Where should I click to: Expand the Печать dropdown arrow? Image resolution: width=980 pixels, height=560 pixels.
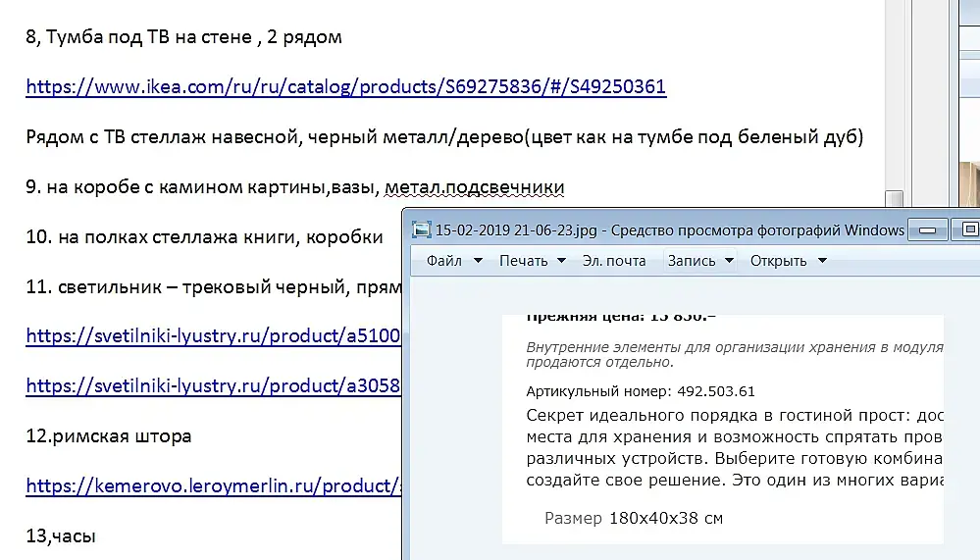[x=561, y=261]
